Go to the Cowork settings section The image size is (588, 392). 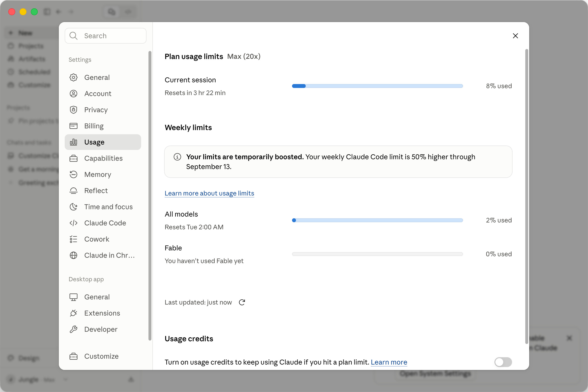(x=103, y=239)
